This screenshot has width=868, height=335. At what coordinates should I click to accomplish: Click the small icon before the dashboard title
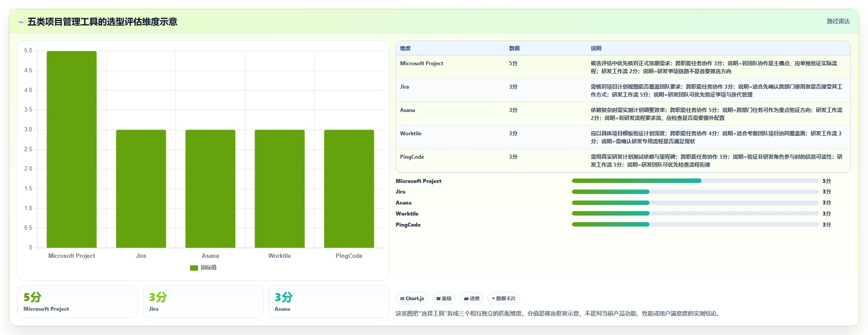point(21,22)
